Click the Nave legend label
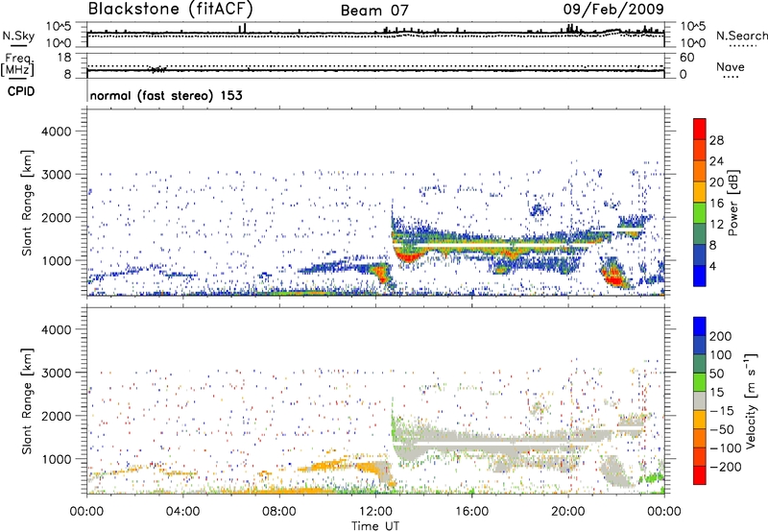768x532 pixels. point(731,67)
